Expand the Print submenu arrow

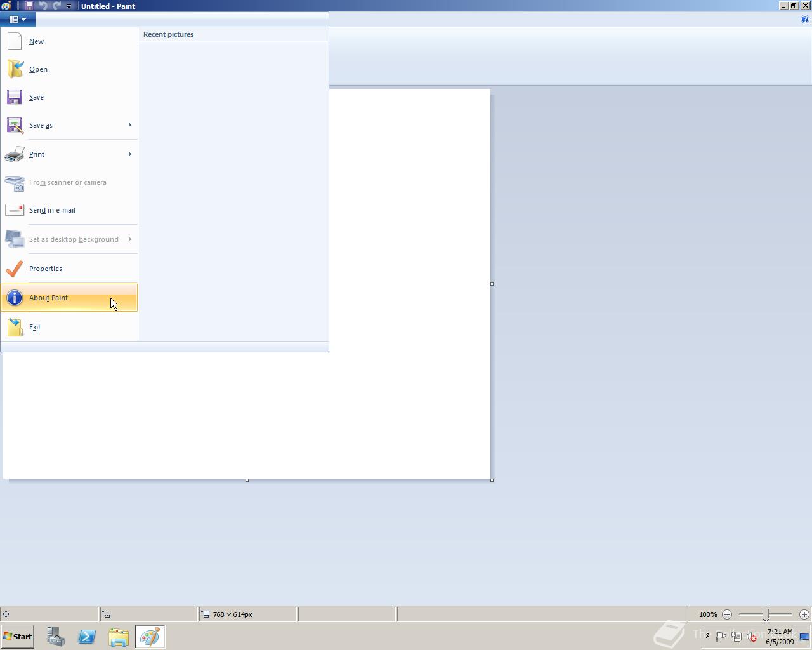coord(130,154)
